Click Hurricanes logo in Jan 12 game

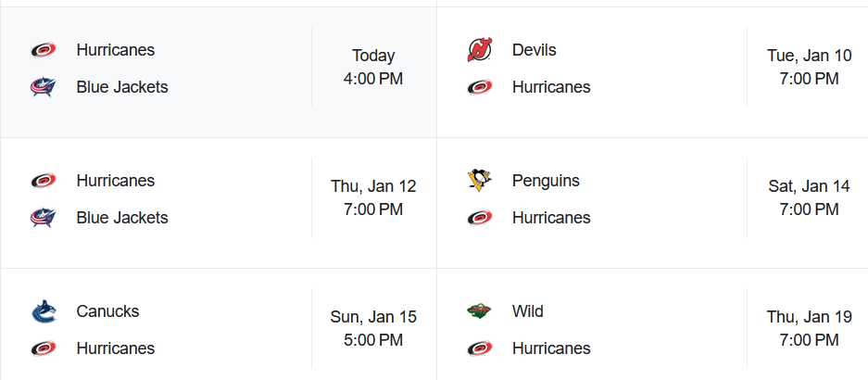44,181
